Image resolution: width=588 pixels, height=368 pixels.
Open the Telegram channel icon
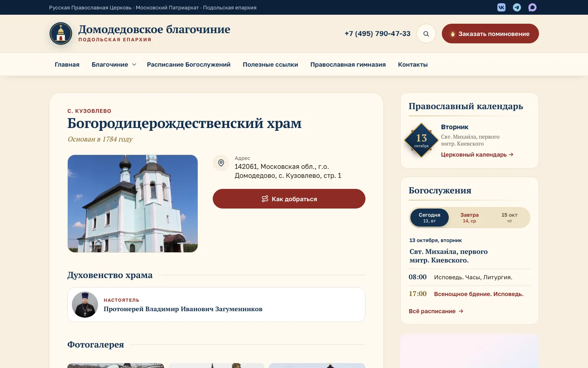(x=517, y=7)
